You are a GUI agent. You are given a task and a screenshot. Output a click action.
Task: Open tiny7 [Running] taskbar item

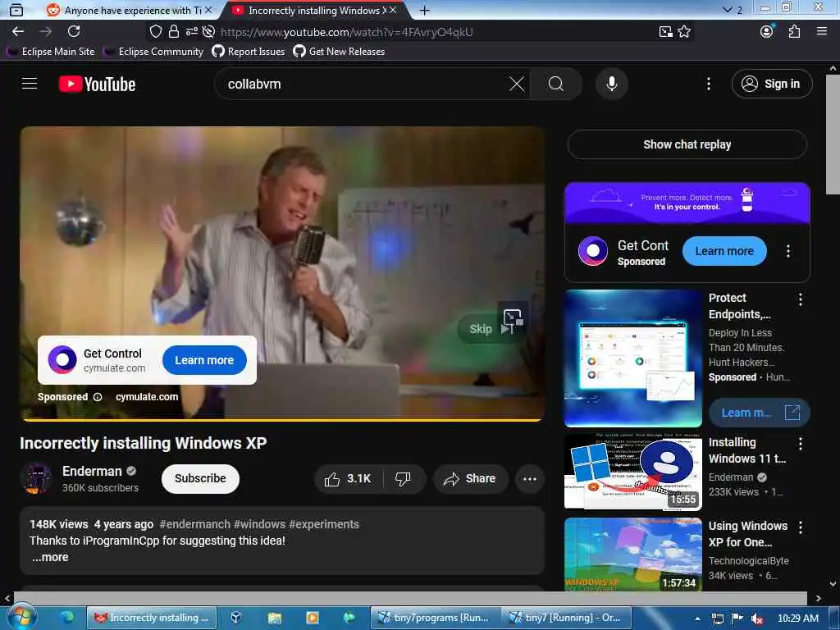pyautogui.click(x=564, y=618)
